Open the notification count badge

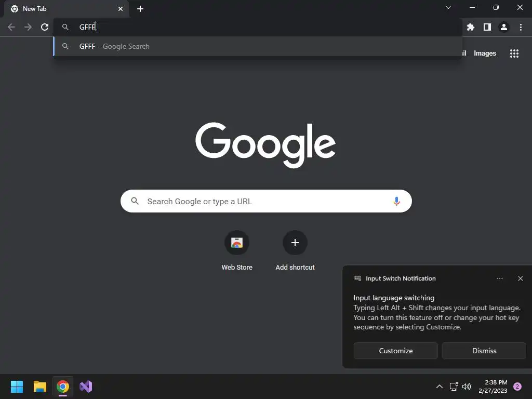tap(517, 387)
